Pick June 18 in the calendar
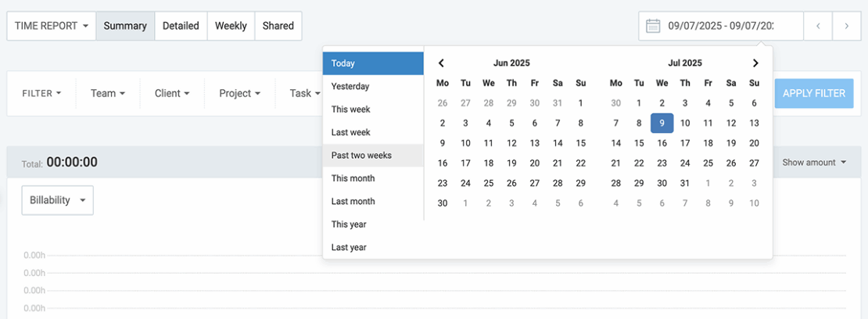This screenshot has width=868, height=319. [x=488, y=163]
